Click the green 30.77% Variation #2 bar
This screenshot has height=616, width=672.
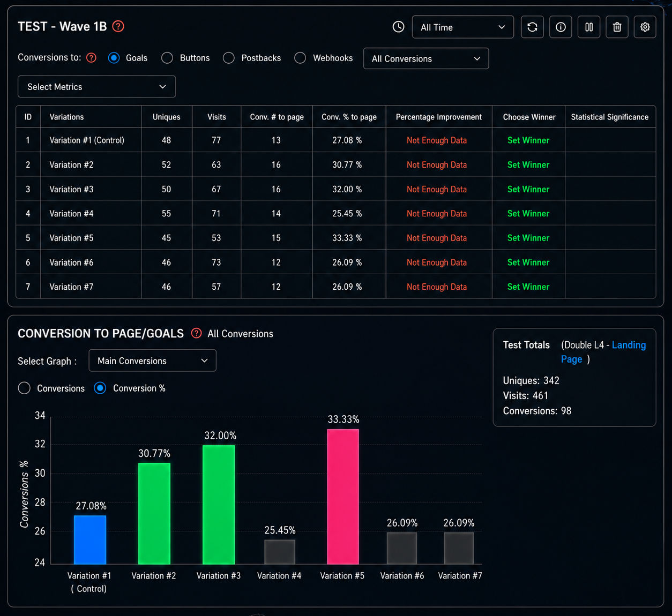pyautogui.click(x=154, y=513)
